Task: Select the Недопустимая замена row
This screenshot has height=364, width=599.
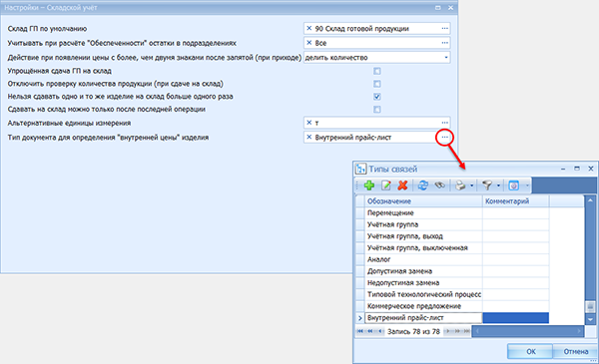Action: pos(423,283)
